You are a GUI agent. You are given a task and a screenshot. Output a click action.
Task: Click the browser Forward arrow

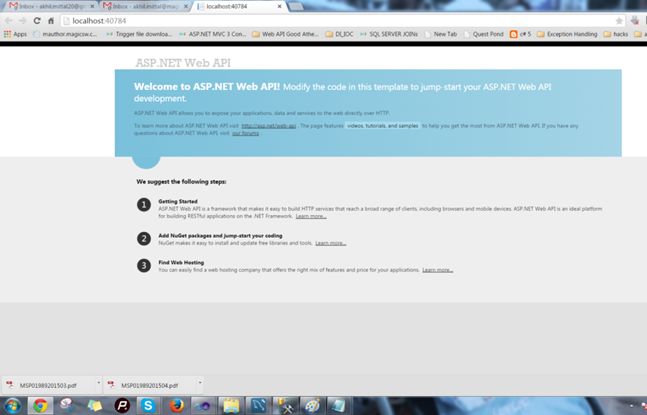pos(23,21)
